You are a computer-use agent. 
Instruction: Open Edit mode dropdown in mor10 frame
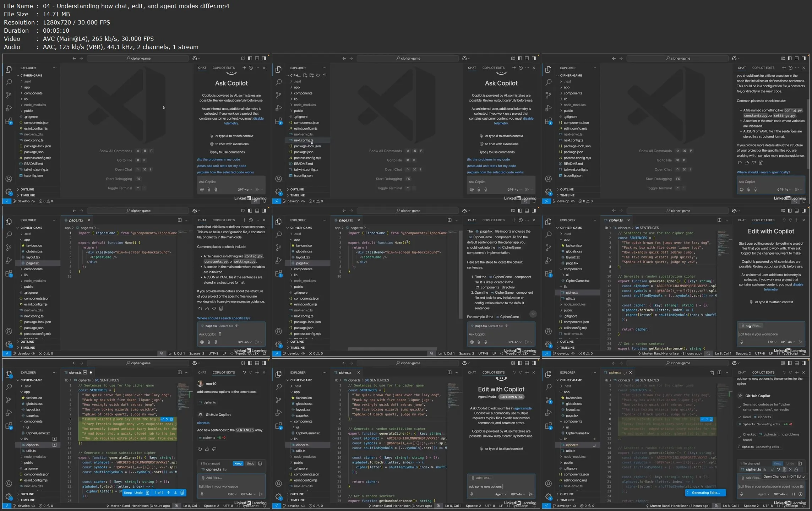point(232,494)
